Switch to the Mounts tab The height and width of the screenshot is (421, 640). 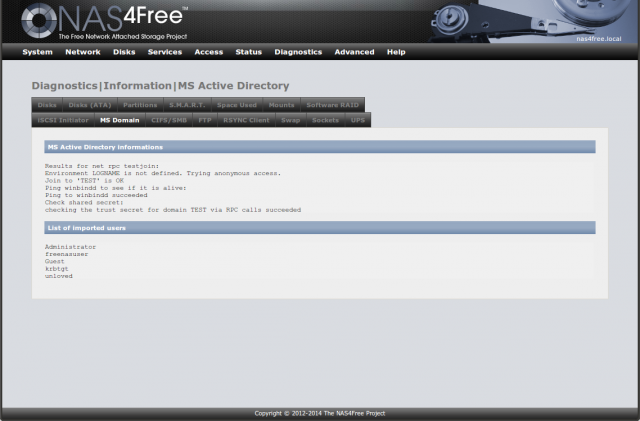pos(281,105)
